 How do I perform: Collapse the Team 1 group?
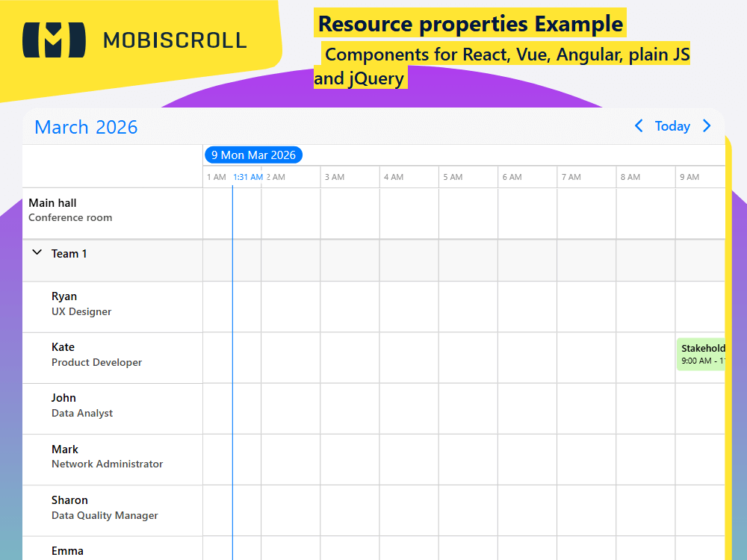(37, 252)
